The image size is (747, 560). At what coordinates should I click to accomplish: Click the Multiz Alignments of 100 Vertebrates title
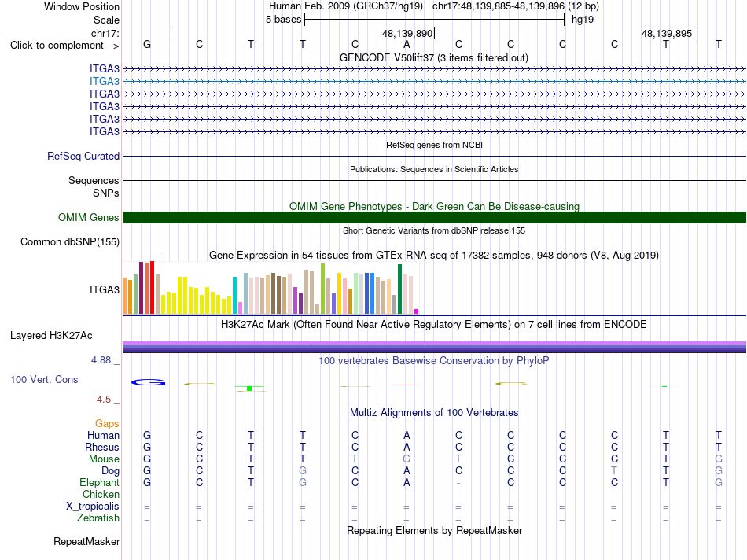click(x=434, y=412)
